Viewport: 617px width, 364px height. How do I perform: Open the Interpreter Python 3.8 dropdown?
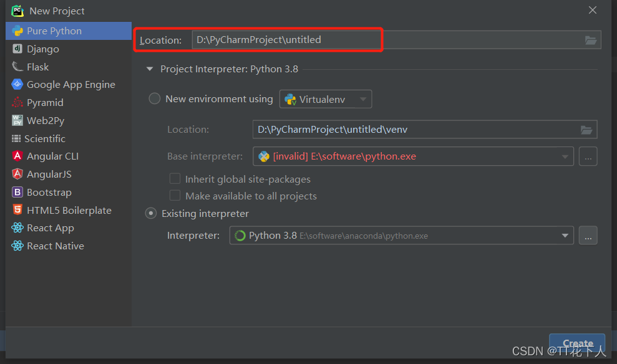tap(401, 236)
